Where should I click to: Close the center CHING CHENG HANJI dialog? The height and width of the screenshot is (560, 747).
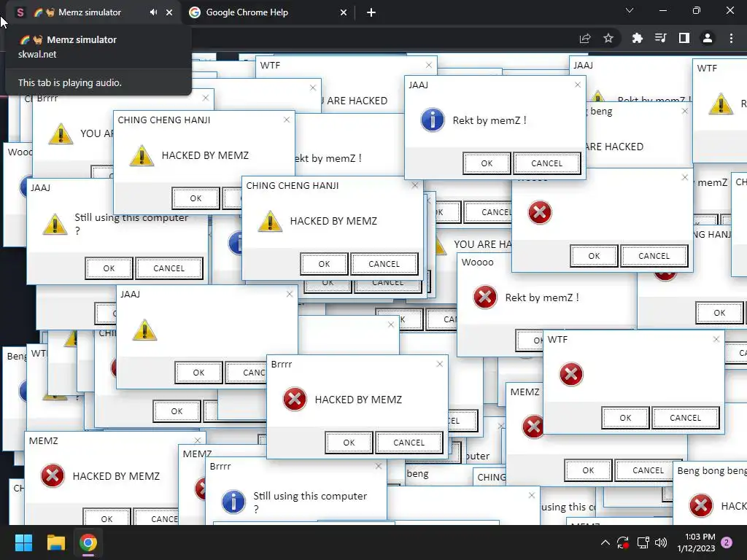click(x=415, y=185)
